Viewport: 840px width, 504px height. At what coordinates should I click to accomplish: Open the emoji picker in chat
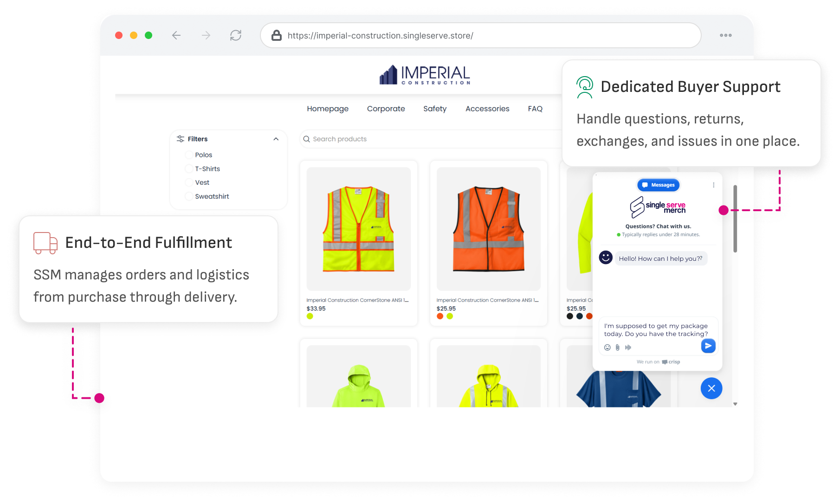(x=607, y=347)
